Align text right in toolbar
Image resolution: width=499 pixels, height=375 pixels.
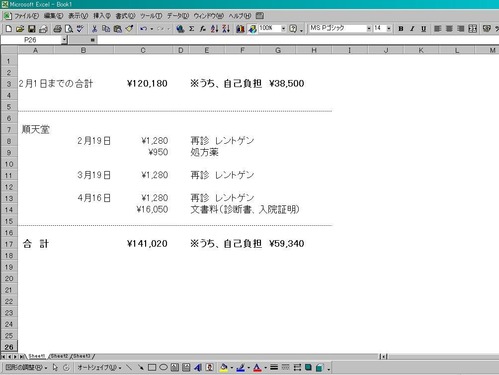point(461,29)
